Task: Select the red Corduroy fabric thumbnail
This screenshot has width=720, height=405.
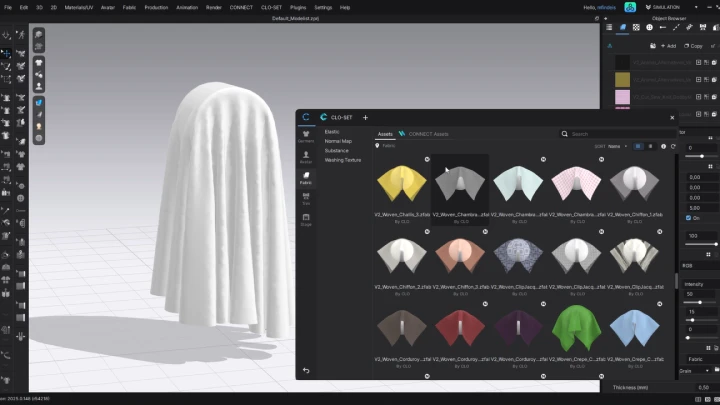Action: 460,328
